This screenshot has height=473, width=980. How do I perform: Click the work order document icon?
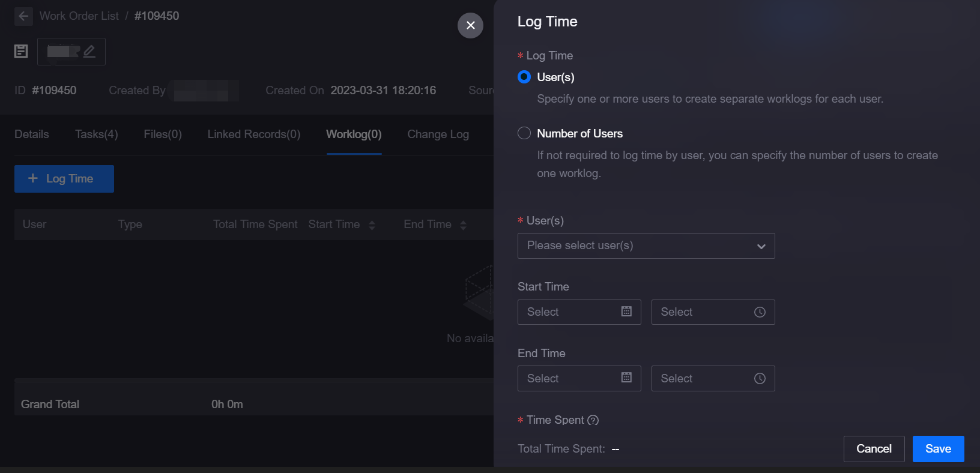point(21,52)
